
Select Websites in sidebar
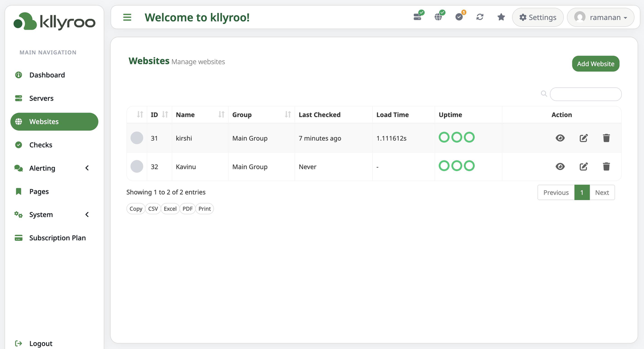[x=54, y=122]
